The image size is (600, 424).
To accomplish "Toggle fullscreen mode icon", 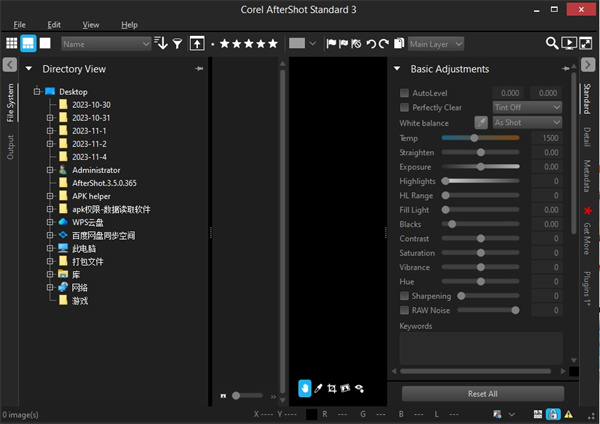I will (x=586, y=43).
